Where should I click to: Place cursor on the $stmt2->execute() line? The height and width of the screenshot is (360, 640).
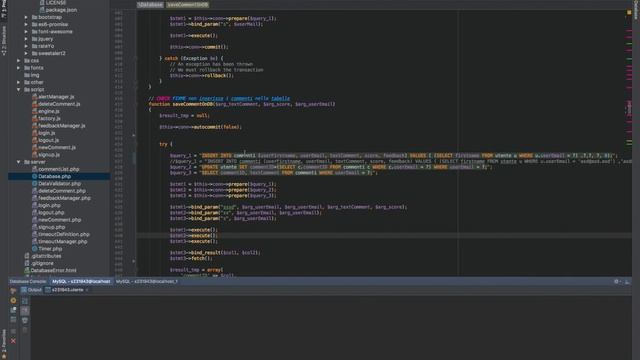point(194,236)
